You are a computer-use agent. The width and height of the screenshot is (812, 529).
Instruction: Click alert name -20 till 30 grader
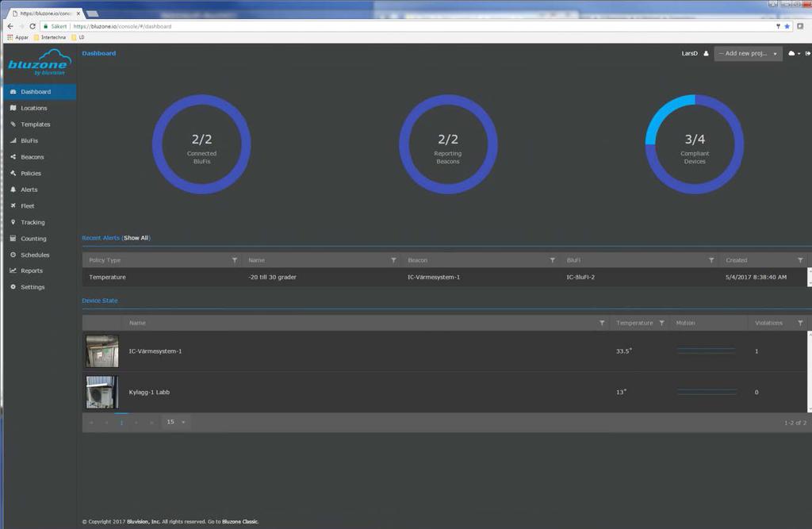(x=273, y=278)
